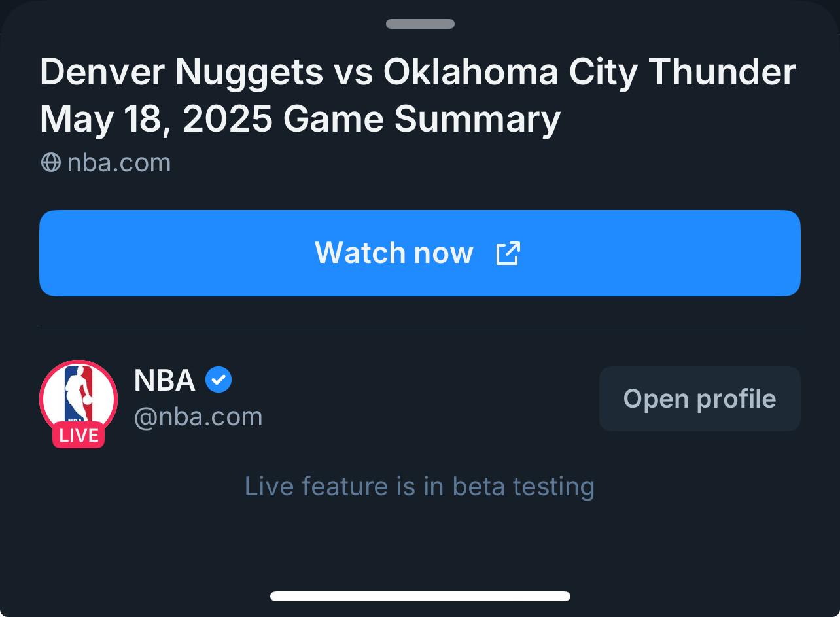Click the divider line above NBA profile
This screenshot has height=617, width=840.
tap(420, 328)
